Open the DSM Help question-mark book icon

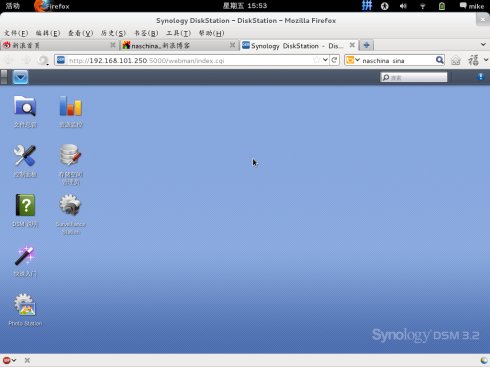[x=25, y=205]
